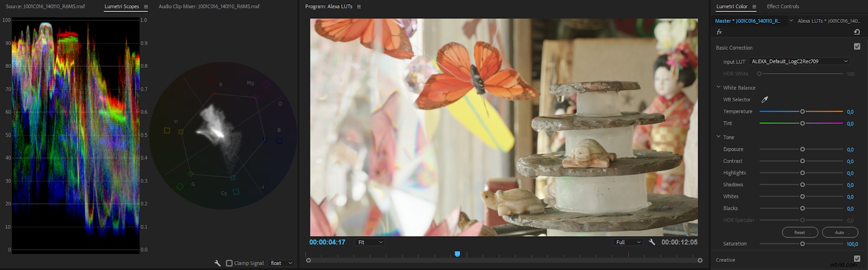Click the Temperature value field
Image resolution: width=868 pixels, height=270 pixels.
point(850,112)
